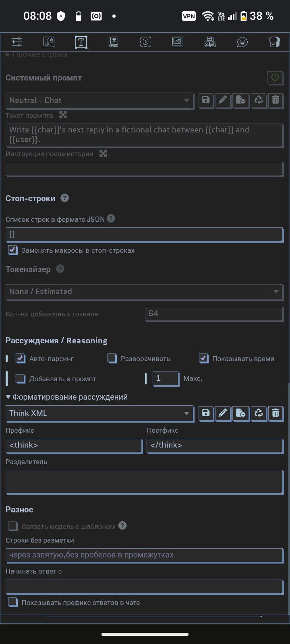This screenshot has width=290, height=644.
Task: Rename the Think XML template with pencil
Action: [223, 413]
